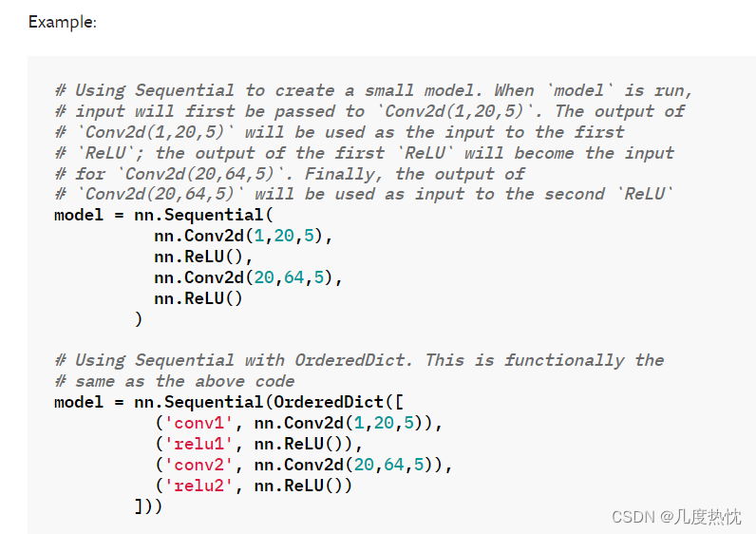Screen dimensions: 756x534
Task: Click nn.Conv2d(20,64,5), in the first model
Action: (248, 277)
